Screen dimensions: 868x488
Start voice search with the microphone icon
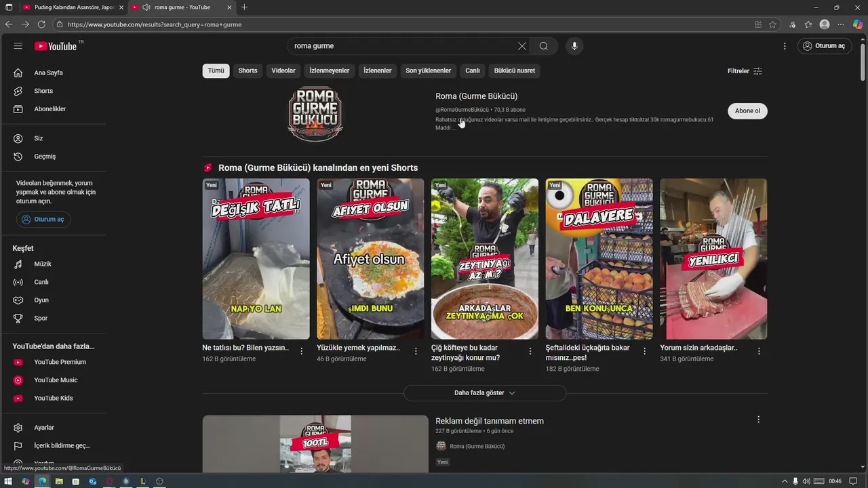click(x=574, y=46)
